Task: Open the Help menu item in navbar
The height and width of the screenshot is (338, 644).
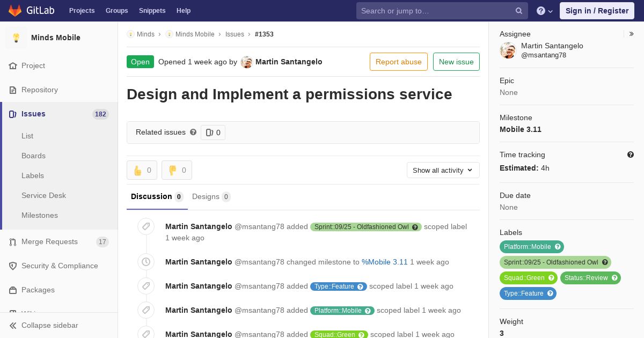Action: click(184, 11)
